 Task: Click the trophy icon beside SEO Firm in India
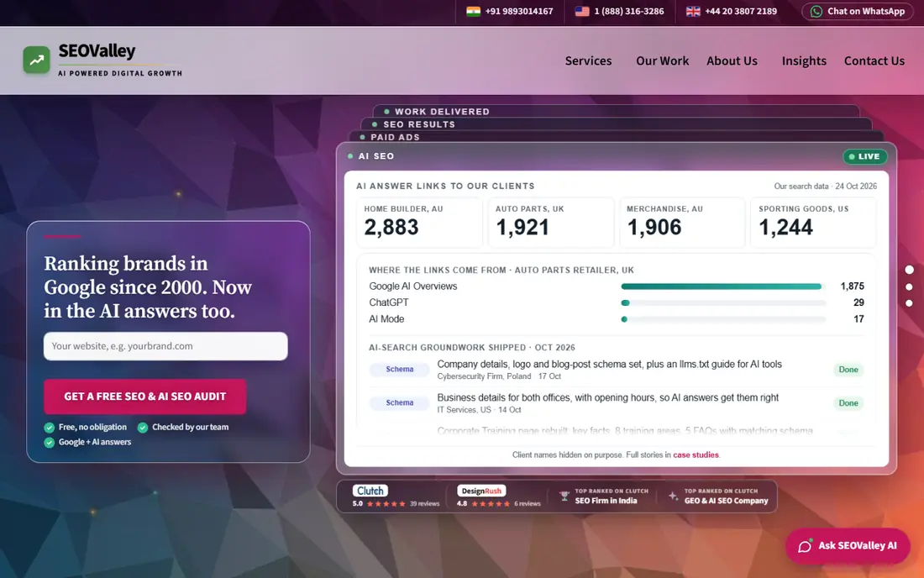point(564,497)
